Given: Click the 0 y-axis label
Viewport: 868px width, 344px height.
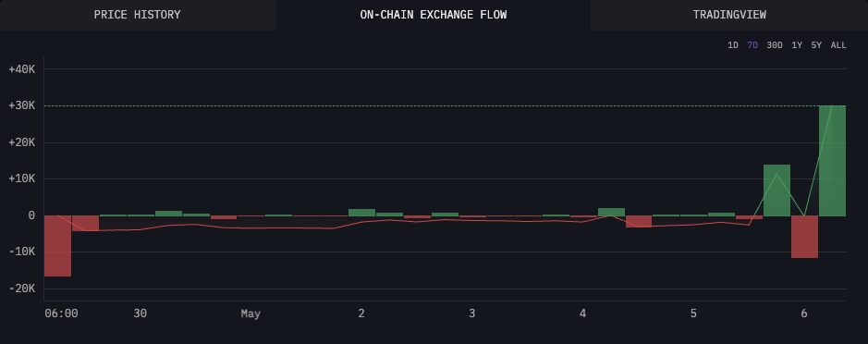Looking at the screenshot, I should [31, 215].
